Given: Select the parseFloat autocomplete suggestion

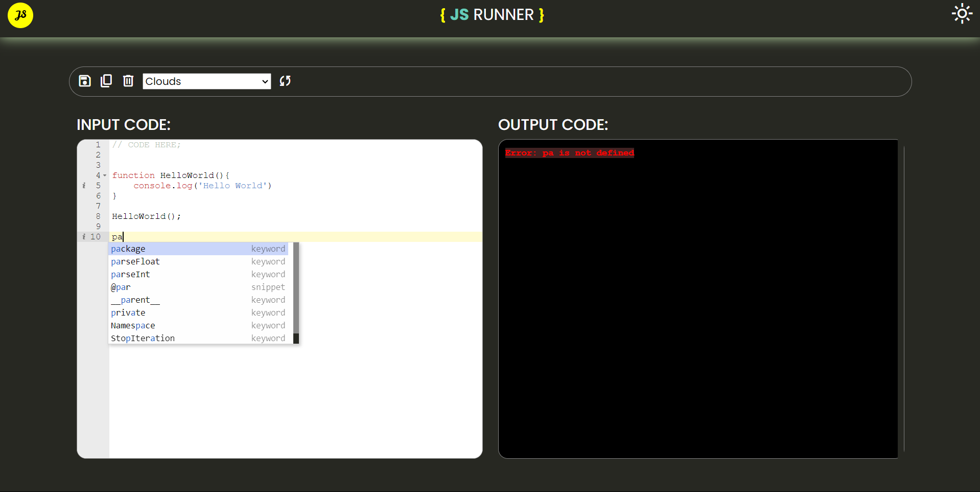Looking at the screenshot, I should coord(199,261).
